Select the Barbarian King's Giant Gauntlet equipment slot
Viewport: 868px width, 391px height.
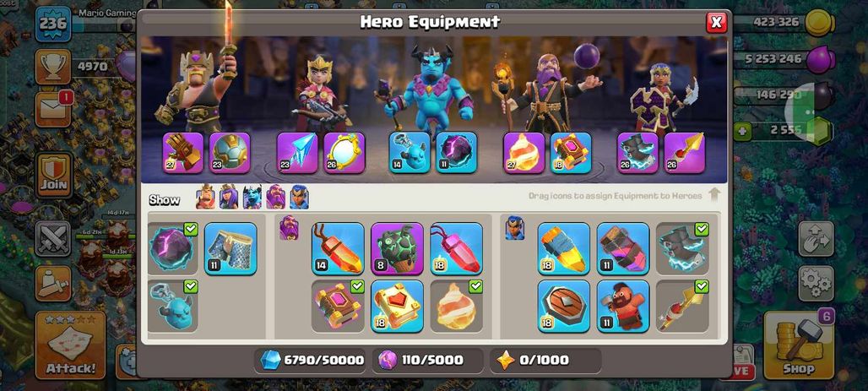(182, 152)
